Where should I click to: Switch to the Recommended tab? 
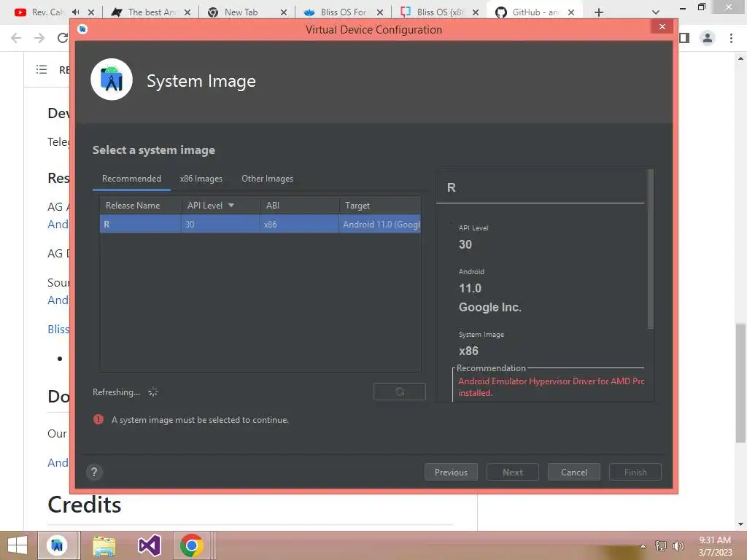(x=131, y=179)
